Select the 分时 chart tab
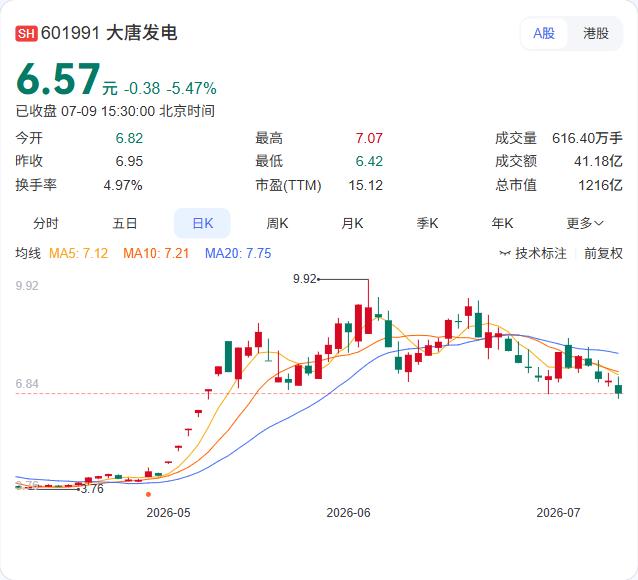Image resolution: width=638 pixels, height=580 pixels. click(x=46, y=223)
